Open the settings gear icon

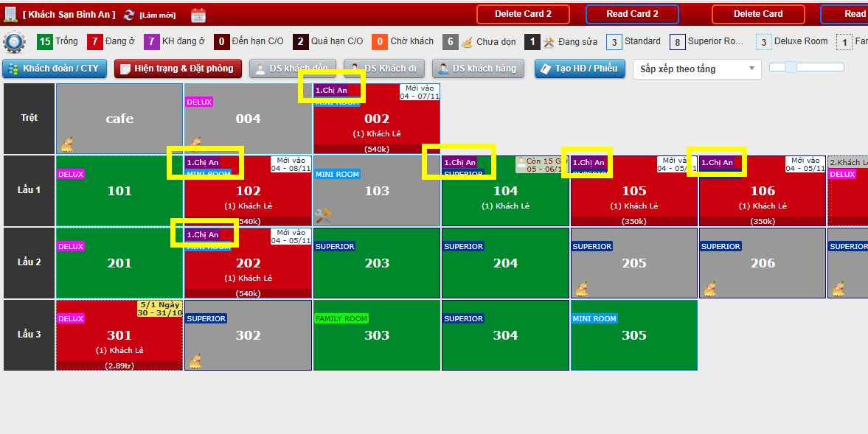pos(13,43)
